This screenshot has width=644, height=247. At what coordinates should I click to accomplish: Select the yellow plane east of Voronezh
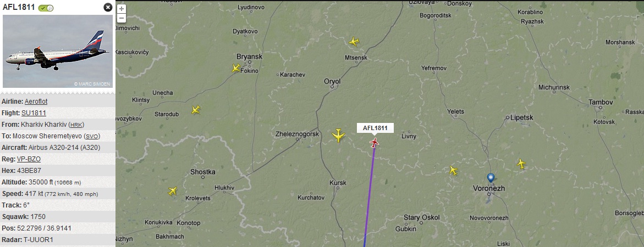coord(521,164)
